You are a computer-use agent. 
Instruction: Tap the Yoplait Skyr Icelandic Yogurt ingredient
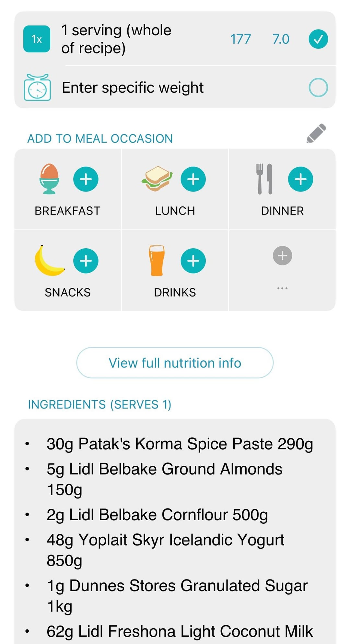(x=165, y=550)
